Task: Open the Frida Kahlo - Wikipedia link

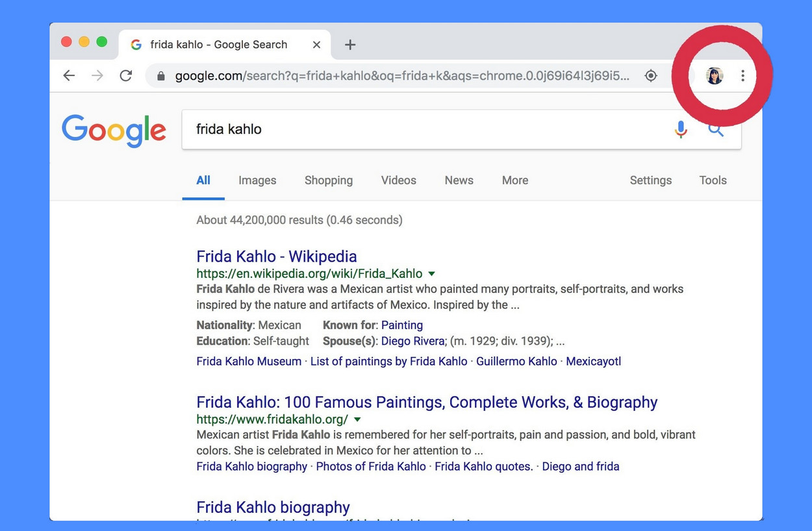Action: (277, 256)
